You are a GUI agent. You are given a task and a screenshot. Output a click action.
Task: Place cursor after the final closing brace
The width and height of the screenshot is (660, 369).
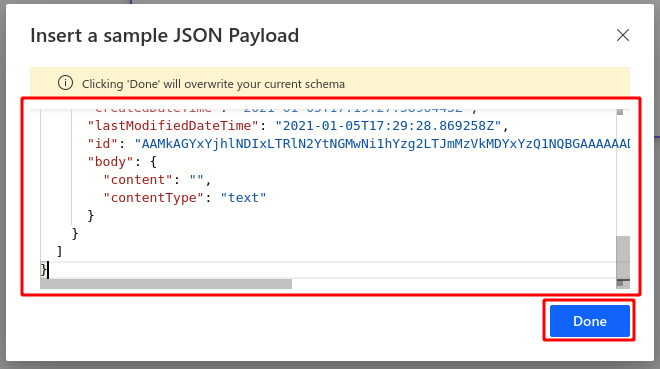48,270
